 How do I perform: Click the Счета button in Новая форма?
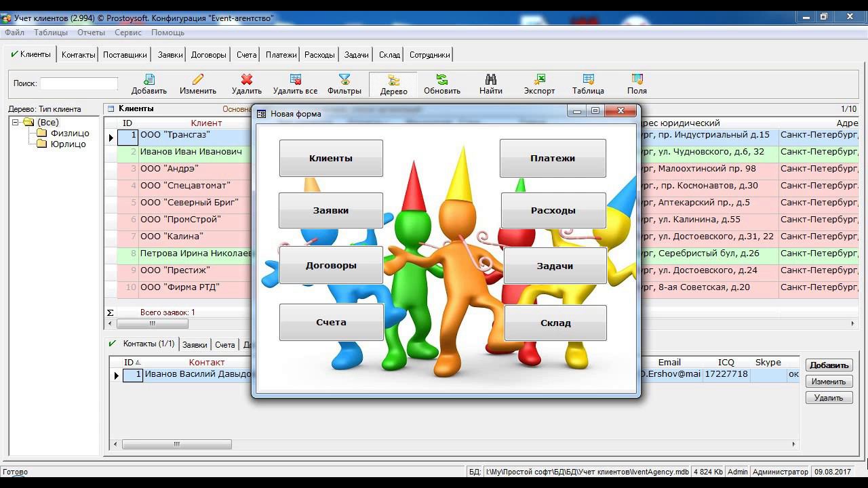[x=331, y=322]
